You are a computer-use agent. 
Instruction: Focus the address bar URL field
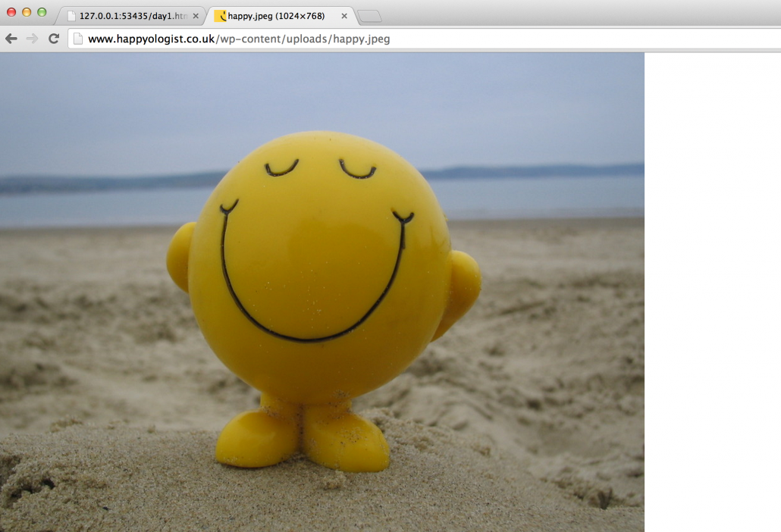coord(531,39)
